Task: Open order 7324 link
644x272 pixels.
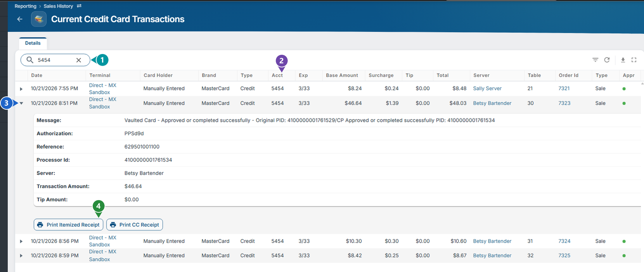Action: point(564,241)
